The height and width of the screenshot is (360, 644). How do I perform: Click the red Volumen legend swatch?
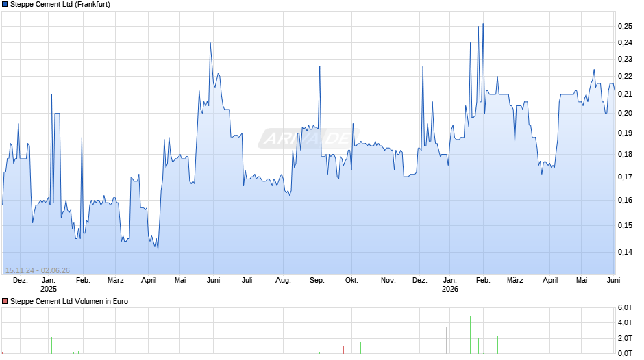[x=5, y=301]
